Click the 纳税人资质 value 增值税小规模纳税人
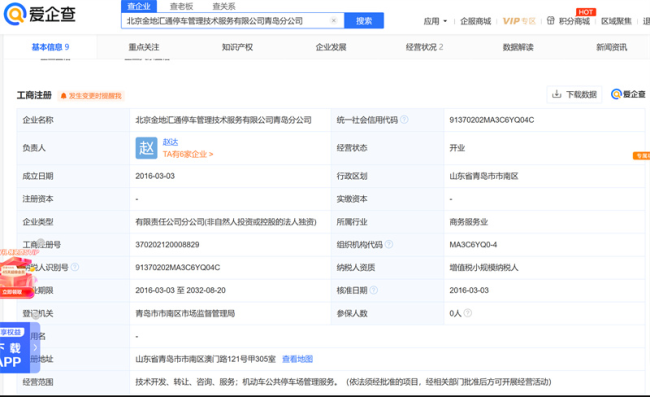This screenshot has width=650, height=397. (484, 267)
